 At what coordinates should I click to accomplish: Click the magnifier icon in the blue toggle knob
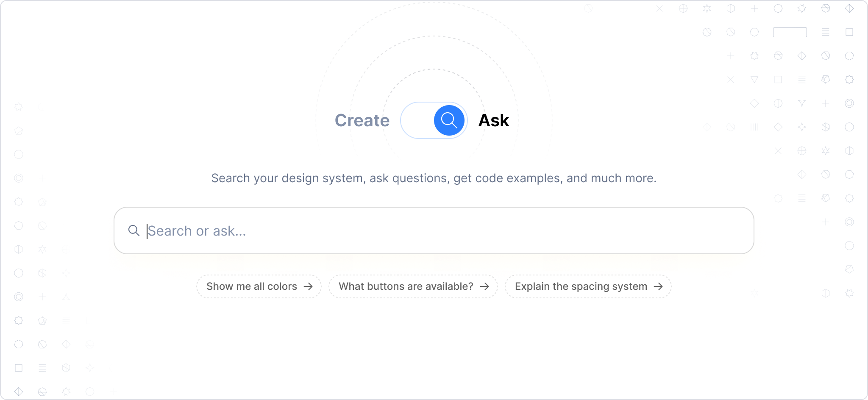tap(449, 120)
